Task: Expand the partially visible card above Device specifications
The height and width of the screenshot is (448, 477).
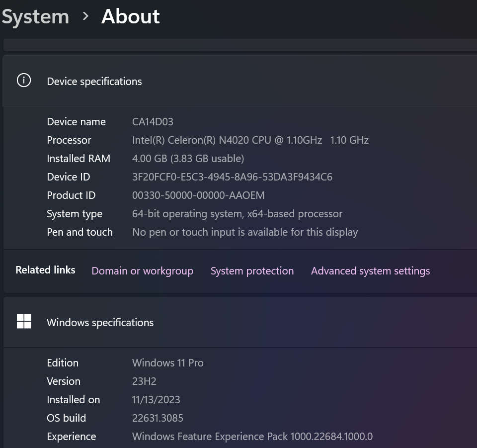Action: pyautogui.click(x=238, y=45)
